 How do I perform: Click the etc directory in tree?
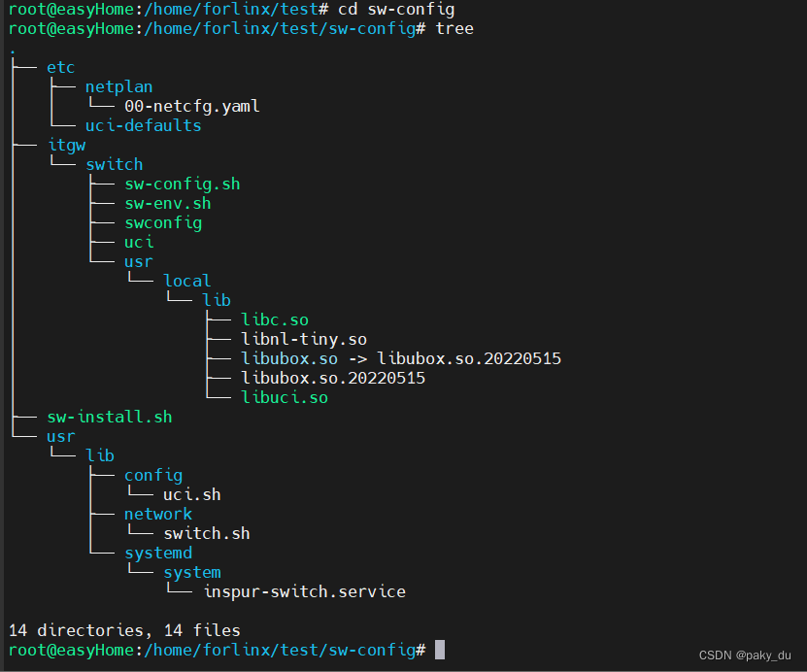[x=60, y=67]
